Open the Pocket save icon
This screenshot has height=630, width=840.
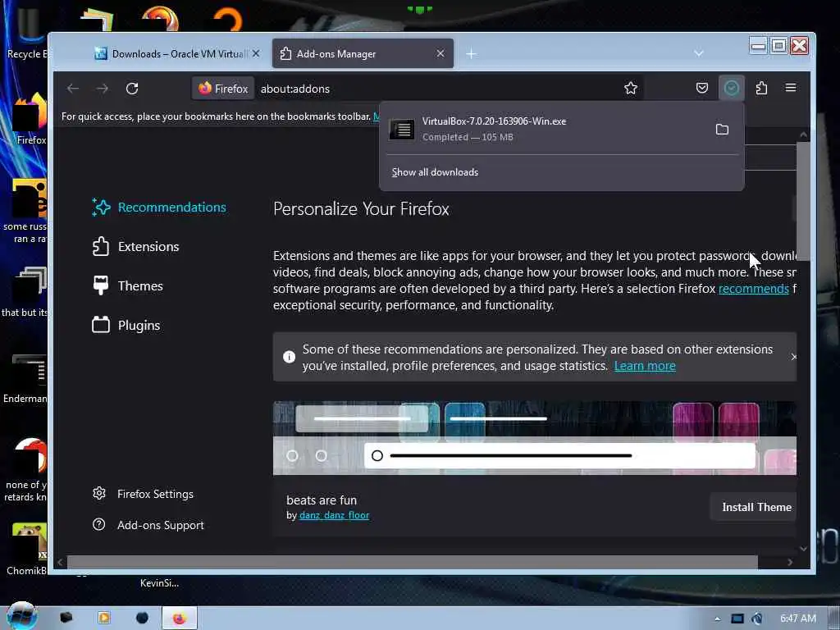[702, 88]
